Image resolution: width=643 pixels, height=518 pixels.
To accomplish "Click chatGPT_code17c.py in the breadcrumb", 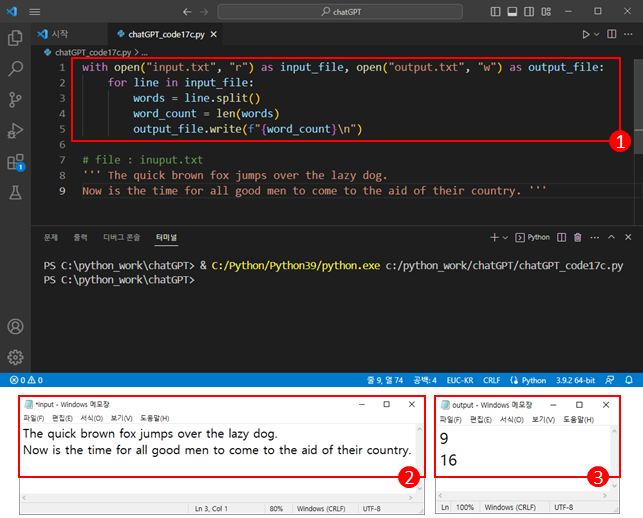I will pos(93,52).
